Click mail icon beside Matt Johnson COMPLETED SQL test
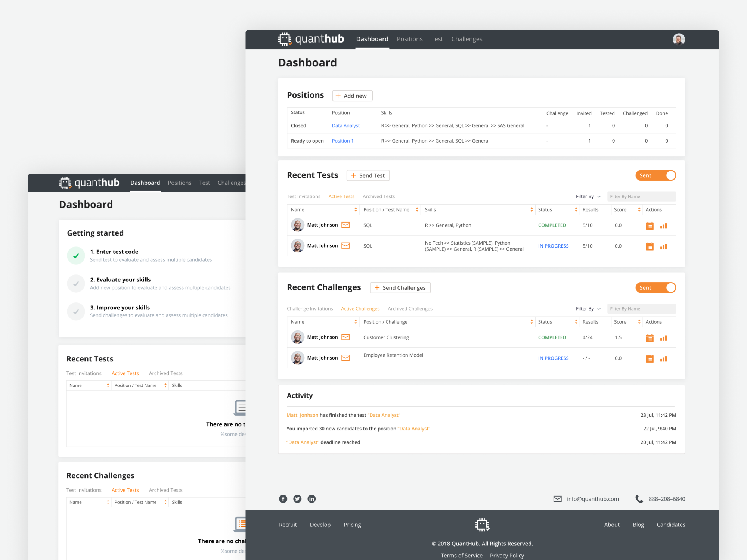This screenshot has height=560, width=747. [345, 225]
